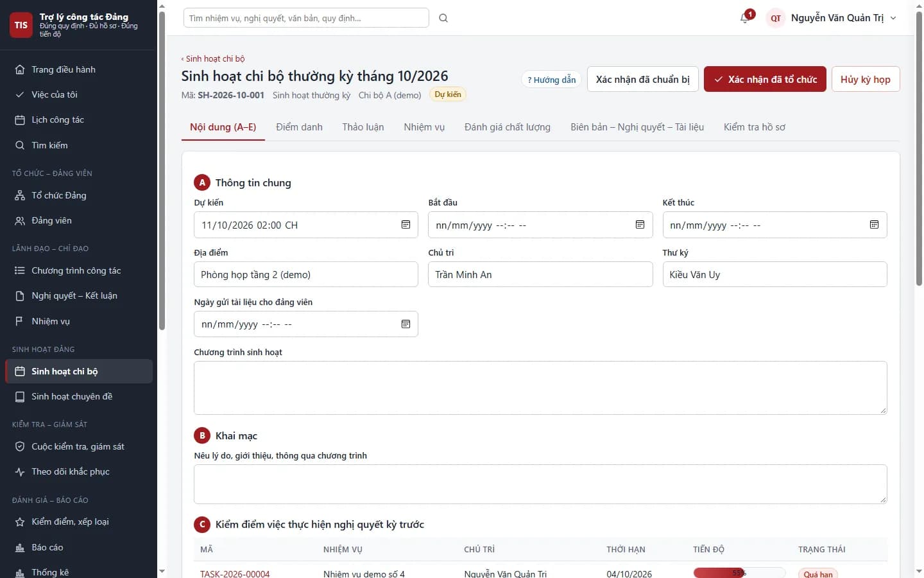This screenshot has width=924, height=578.
Task: Open calendar picker in Bắt đầu field
Action: [x=640, y=225]
